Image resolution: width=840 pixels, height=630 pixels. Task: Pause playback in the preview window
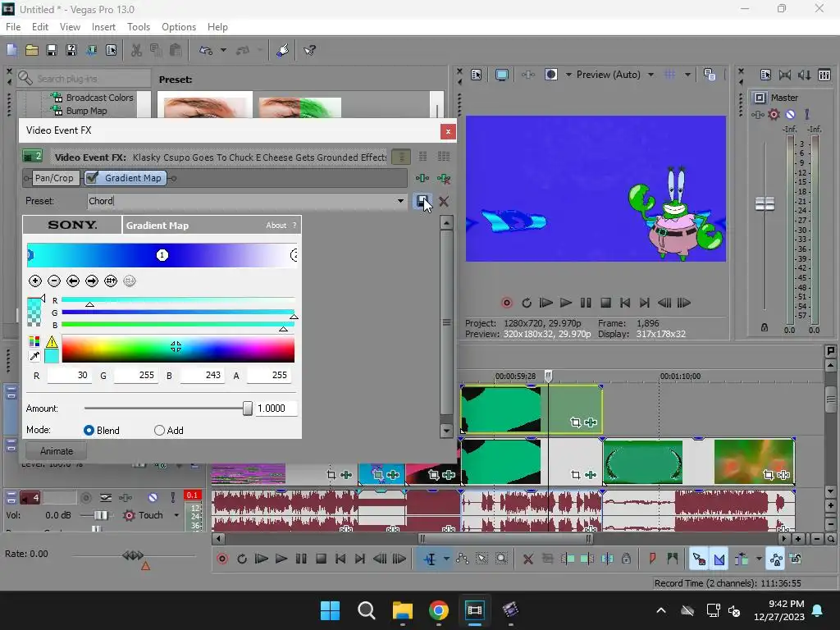click(586, 303)
